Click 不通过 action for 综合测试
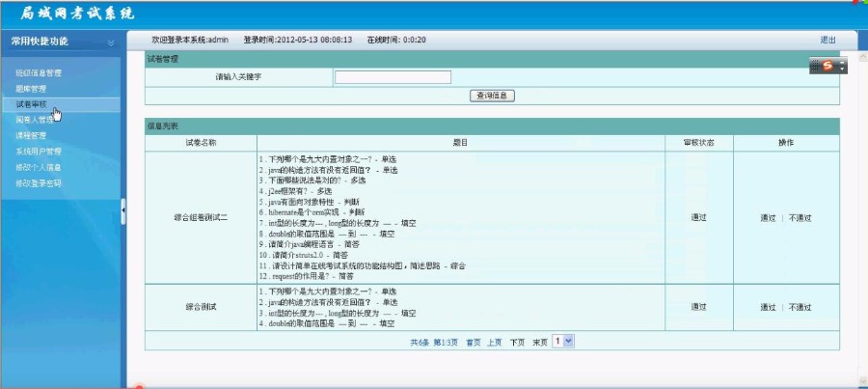868x389 pixels. click(x=800, y=308)
